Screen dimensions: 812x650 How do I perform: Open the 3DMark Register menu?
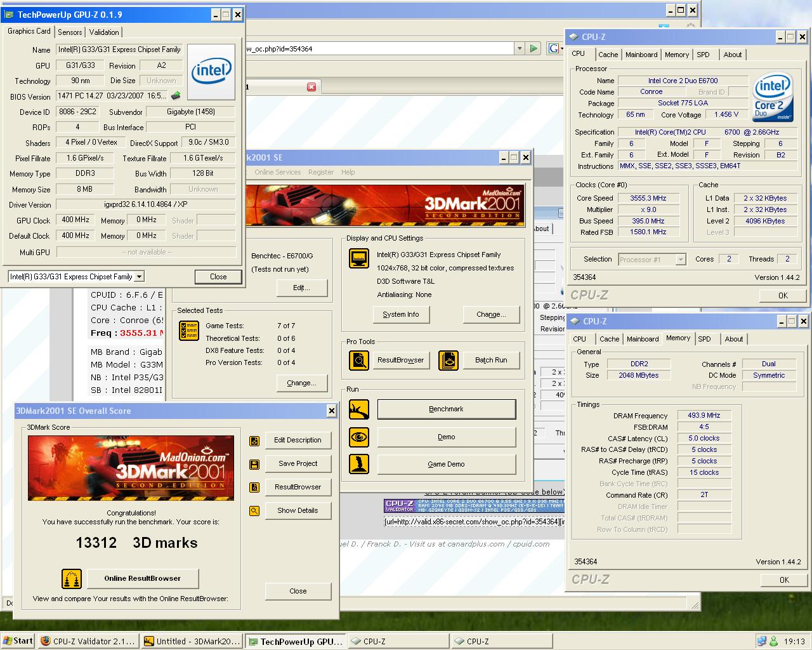point(320,172)
